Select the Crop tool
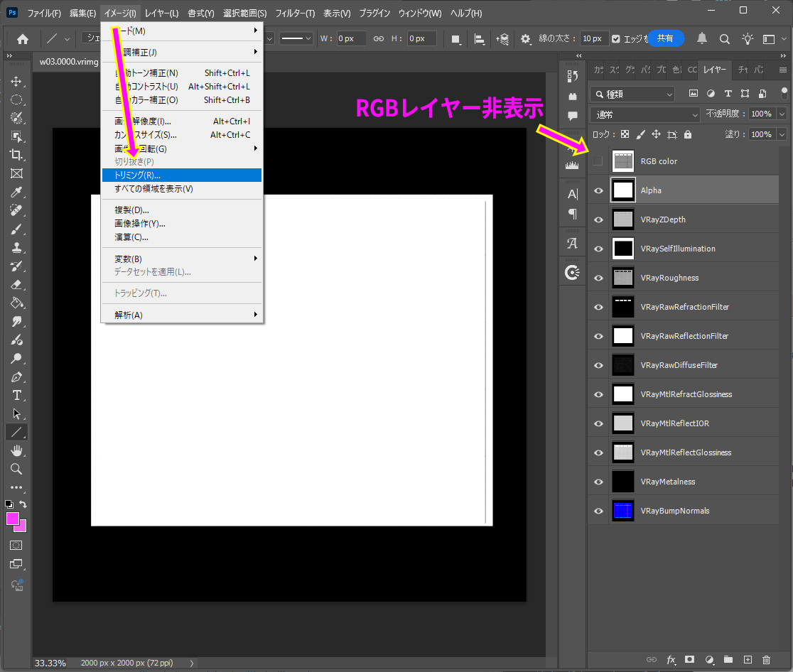793x672 pixels. click(x=17, y=155)
